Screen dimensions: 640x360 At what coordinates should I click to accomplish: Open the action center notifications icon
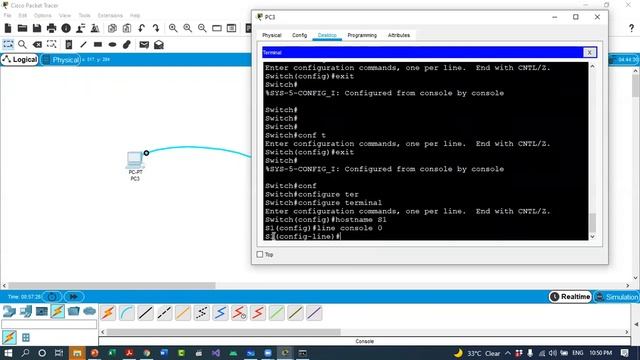click(624, 353)
